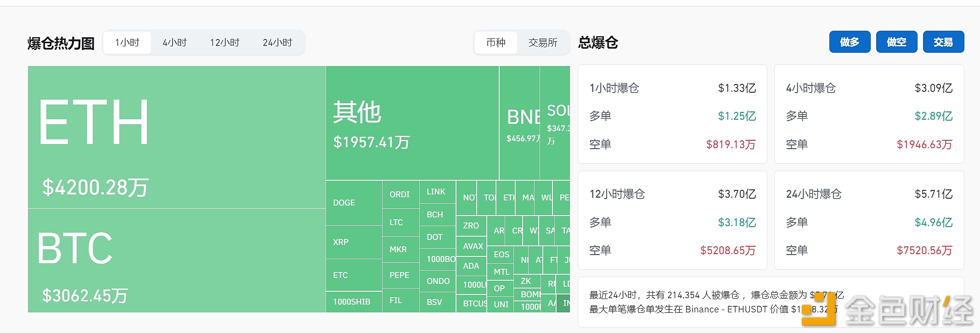Click the 24小时 多单 value $4.96亿

934,222
